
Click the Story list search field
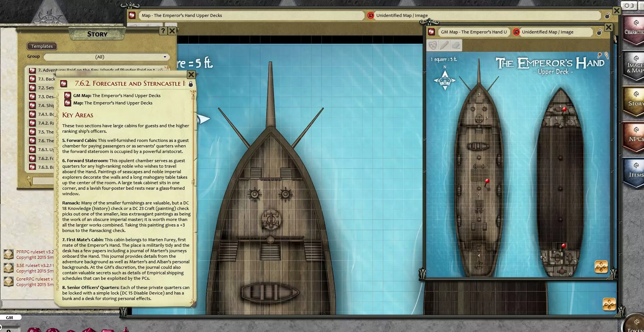click(43, 181)
